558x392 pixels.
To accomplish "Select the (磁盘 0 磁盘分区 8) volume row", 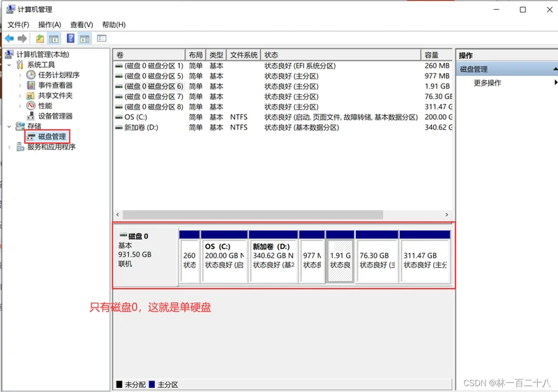I will pos(283,107).
